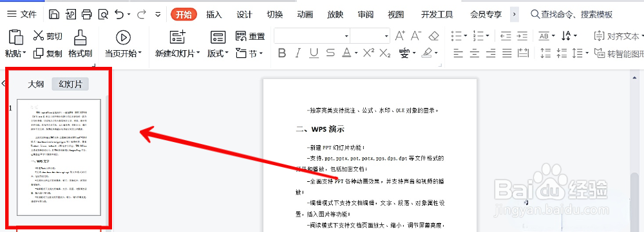Click the decrease indent icon
644x232 pixels.
506,36
